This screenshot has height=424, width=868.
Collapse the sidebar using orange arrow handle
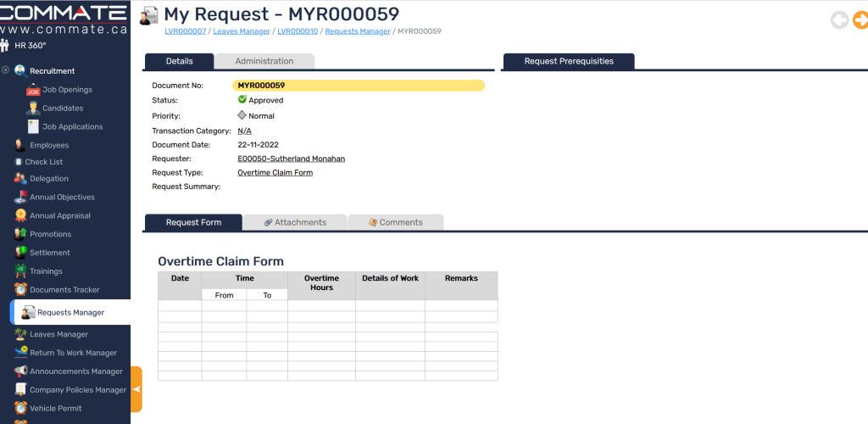pos(136,389)
